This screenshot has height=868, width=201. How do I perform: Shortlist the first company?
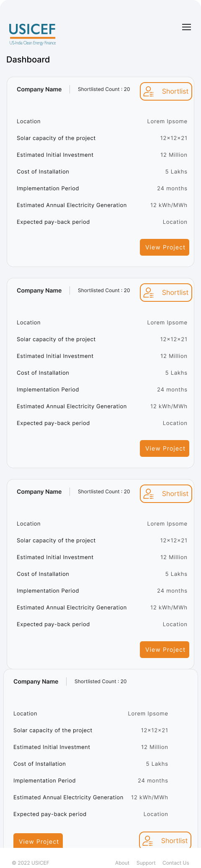(166, 91)
